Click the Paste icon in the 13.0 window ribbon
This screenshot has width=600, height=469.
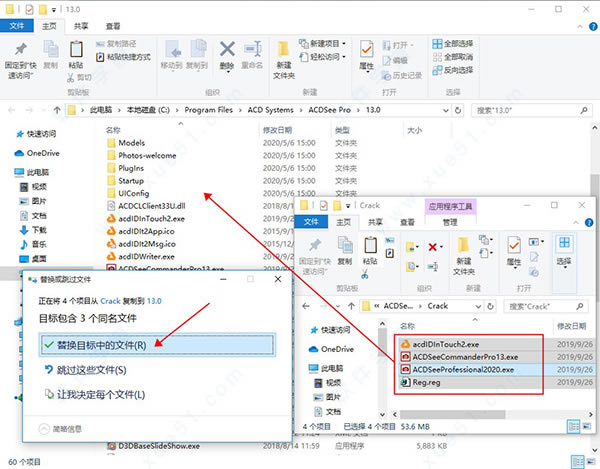coord(76,50)
